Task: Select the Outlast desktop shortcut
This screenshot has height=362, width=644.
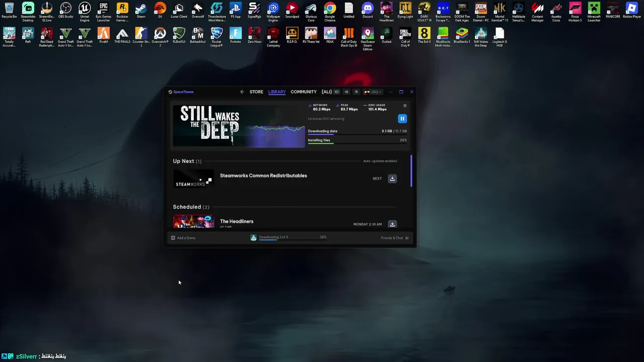Action: point(386,36)
